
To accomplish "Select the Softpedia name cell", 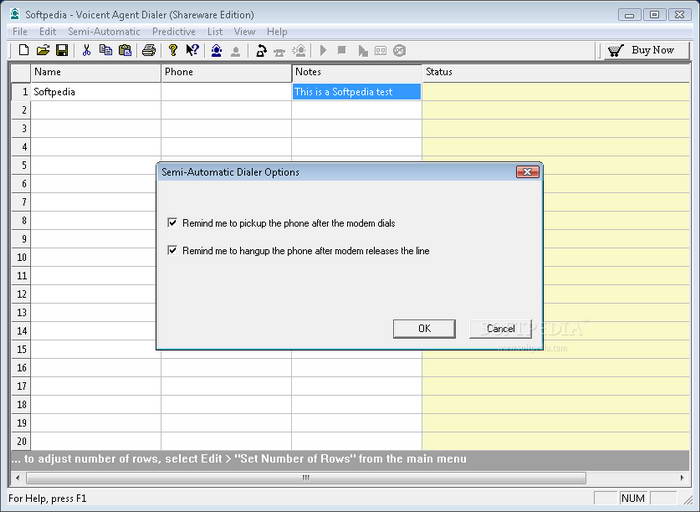I will point(96,92).
